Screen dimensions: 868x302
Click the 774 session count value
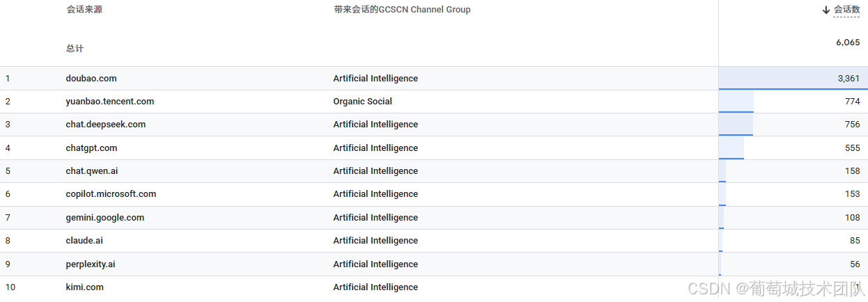point(852,102)
